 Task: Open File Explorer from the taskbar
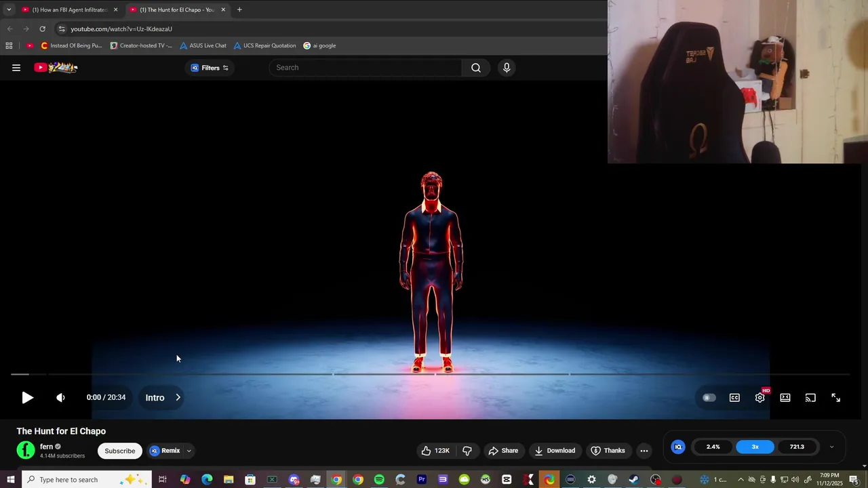tap(229, 480)
